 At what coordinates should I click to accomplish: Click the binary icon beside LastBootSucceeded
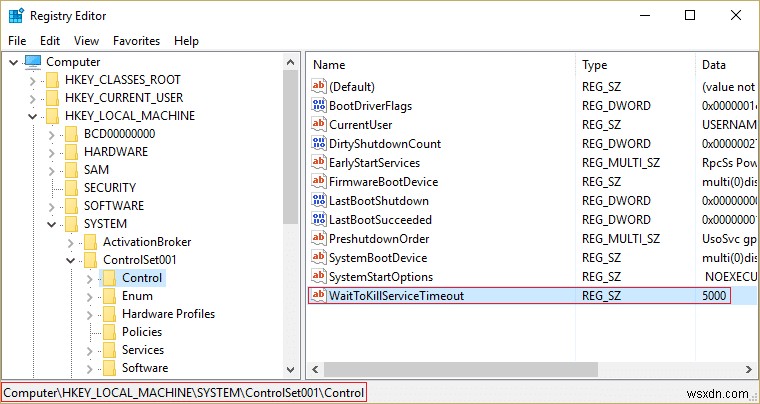319,219
